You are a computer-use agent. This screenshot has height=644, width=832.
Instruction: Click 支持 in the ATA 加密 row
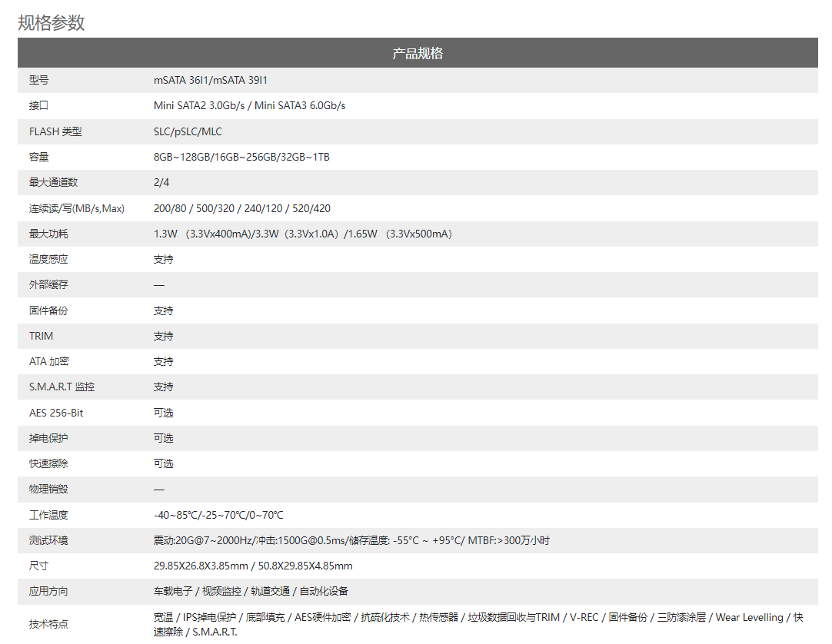[164, 362]
